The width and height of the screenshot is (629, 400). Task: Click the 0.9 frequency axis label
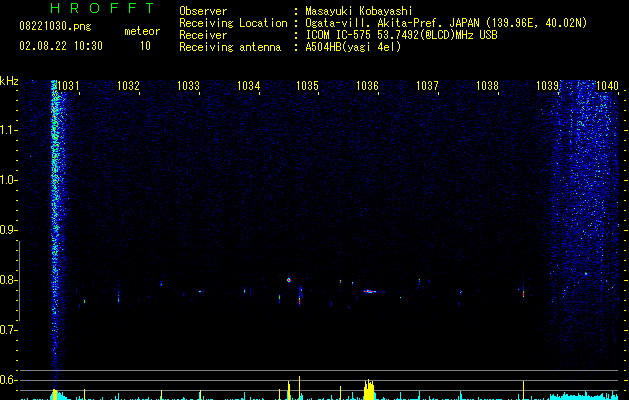coord(8,230)
